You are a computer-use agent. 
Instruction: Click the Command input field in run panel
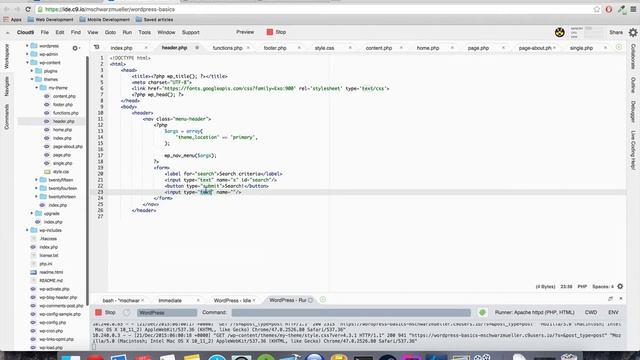[351, 312]
